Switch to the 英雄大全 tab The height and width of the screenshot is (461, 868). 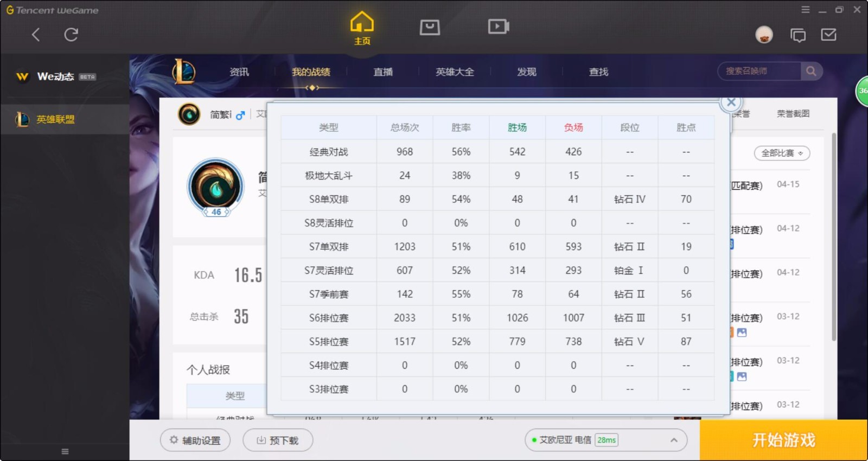pyautogui.click(x=455, y=72)
